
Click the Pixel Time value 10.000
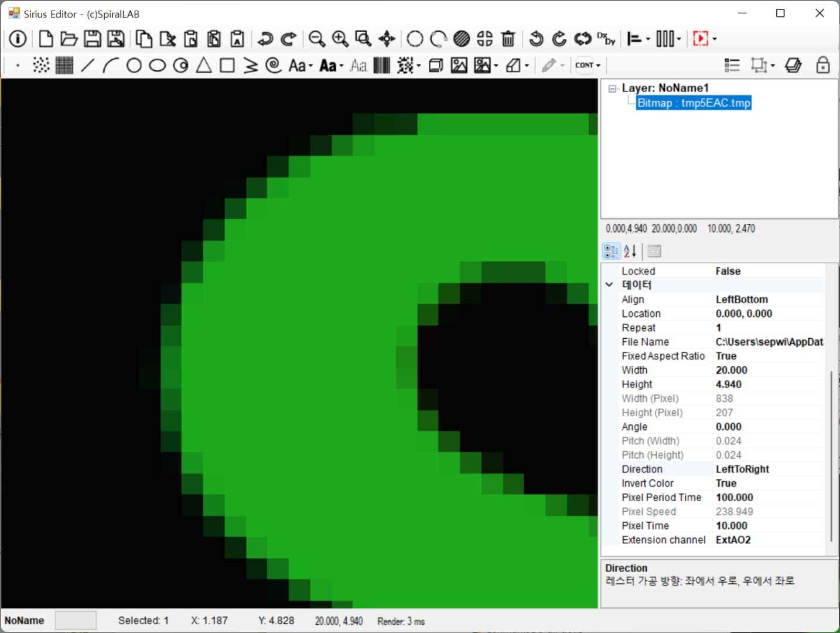pos(769,526)
